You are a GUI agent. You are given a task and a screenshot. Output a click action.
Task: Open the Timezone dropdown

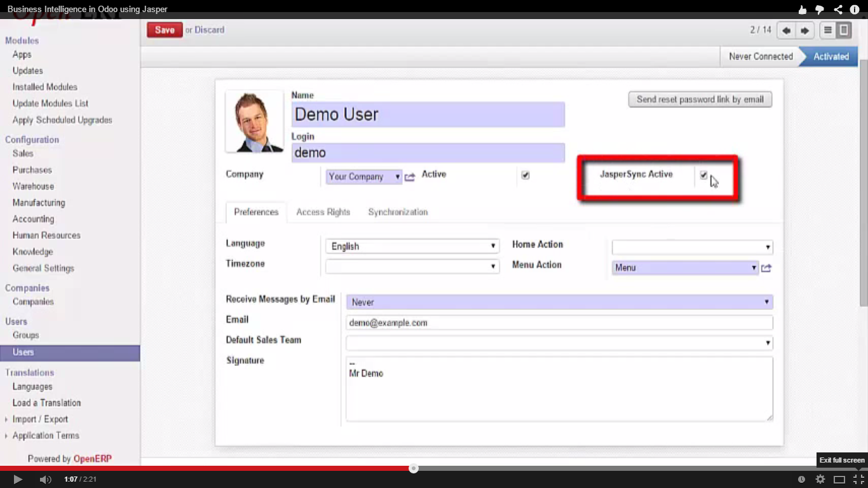(x=412, y=266)
